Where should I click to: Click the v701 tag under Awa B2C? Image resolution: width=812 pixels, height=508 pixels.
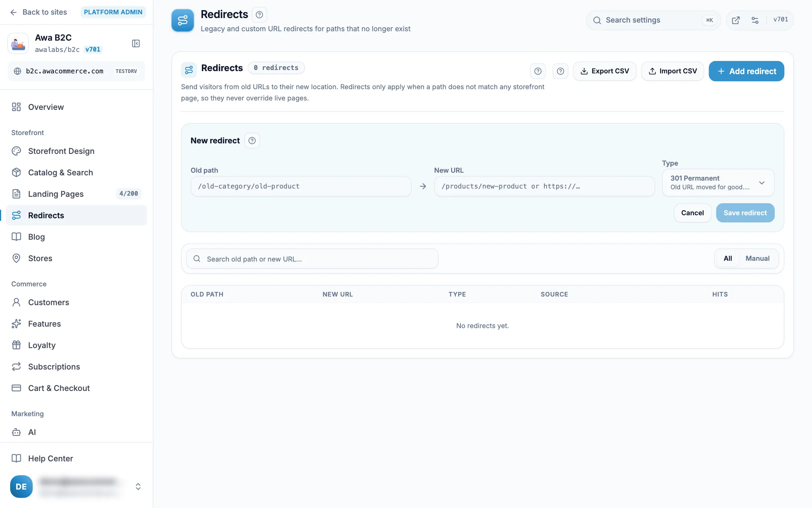[93, 50]
